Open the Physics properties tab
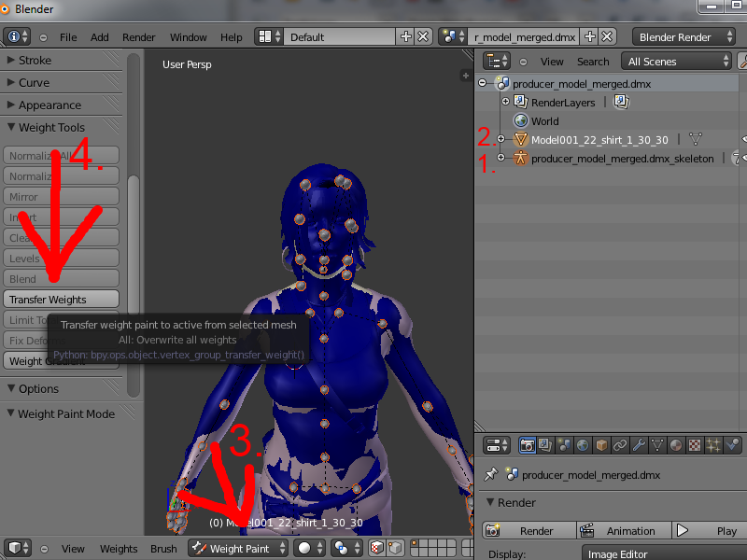Viewport: 747px width, 560px height. (x=732, y=445)
